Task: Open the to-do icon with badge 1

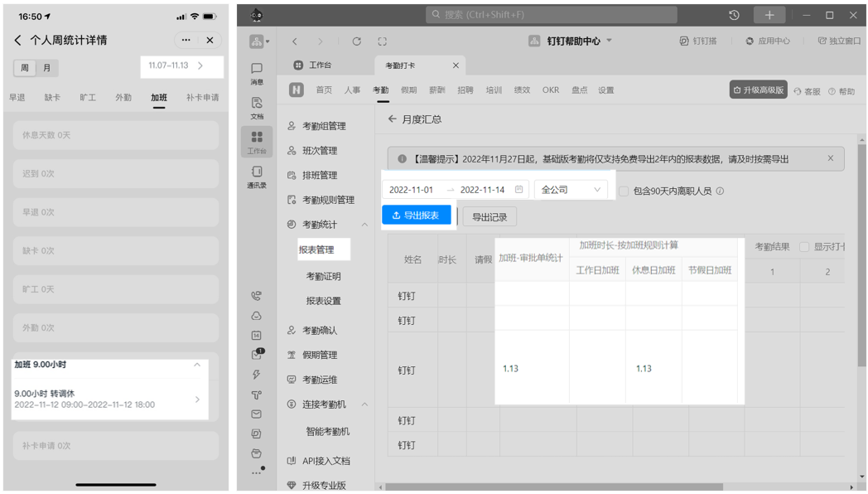Action: pyautogui.click(x=257, y=355)
